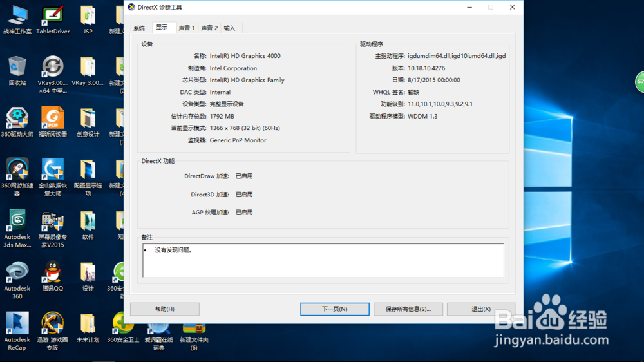
Task: Open the 未来计划 folder
Action: [88, 328]
